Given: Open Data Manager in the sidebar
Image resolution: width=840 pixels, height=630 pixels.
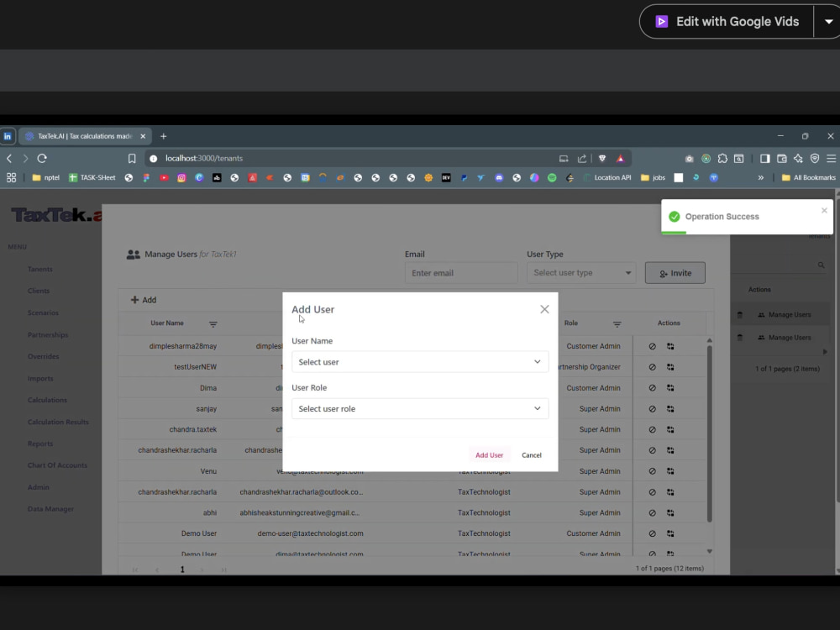Looking at the screenshot, I should [x=50, y=509].
